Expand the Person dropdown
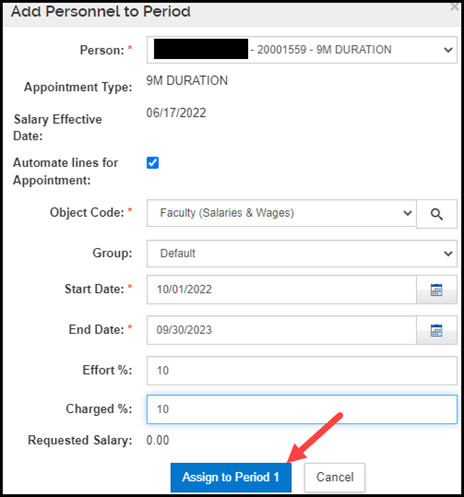Viewport: 464px width, 497px height. pos(302,50)
